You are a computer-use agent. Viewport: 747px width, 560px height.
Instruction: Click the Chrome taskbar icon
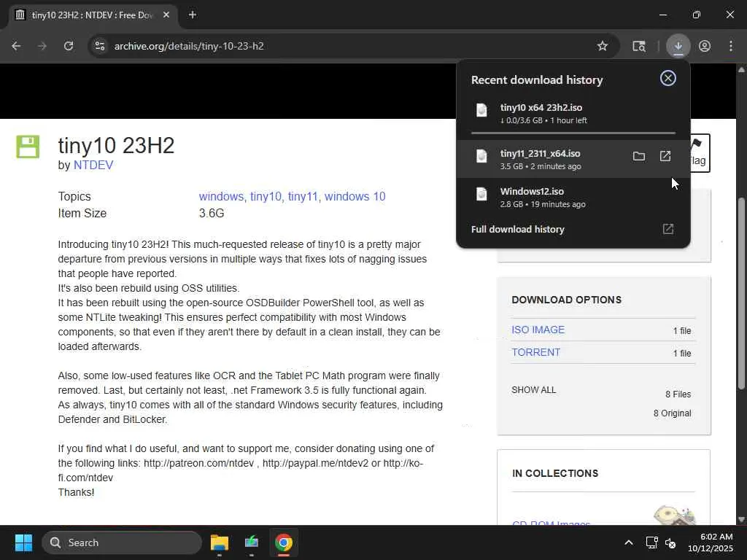tap(284, 542)
